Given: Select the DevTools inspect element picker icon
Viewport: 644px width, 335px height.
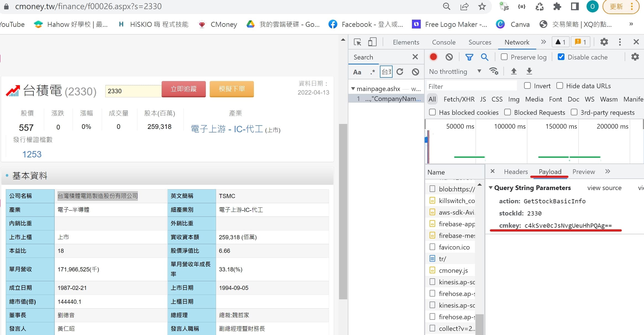Looking at the screenshot, I should tap(358, 42).
